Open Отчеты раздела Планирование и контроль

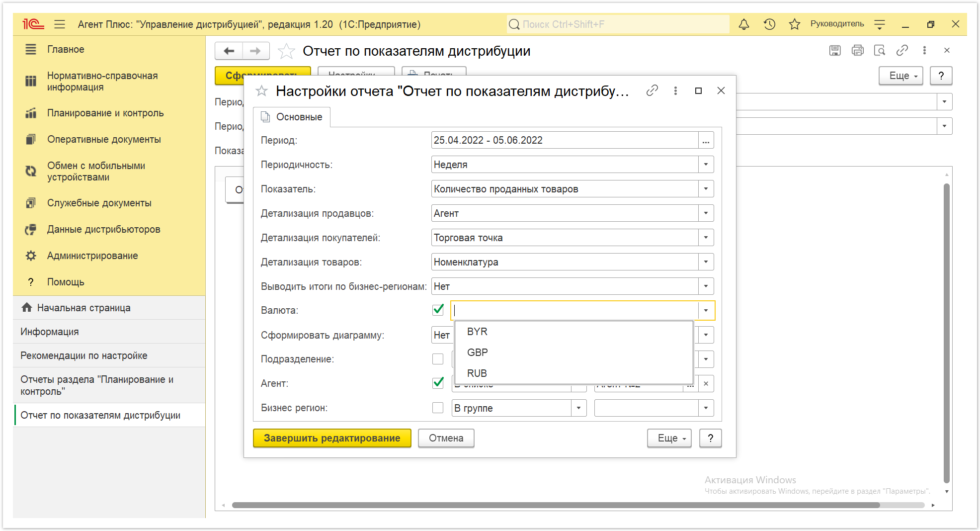[109, 385]
